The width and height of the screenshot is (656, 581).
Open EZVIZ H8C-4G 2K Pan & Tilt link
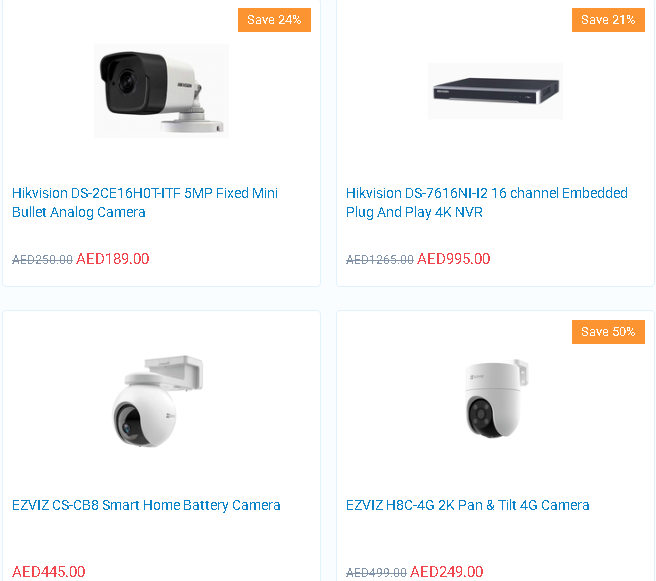[x=467, y=505]
